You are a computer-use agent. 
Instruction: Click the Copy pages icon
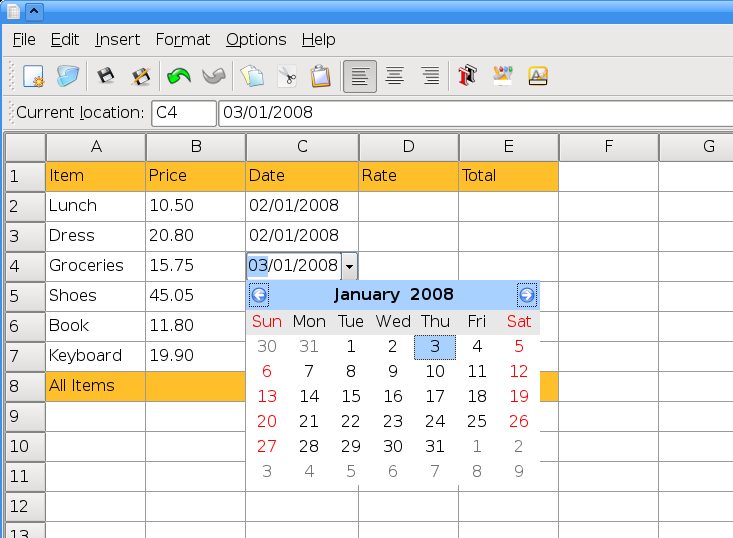(x=252, y=76)
